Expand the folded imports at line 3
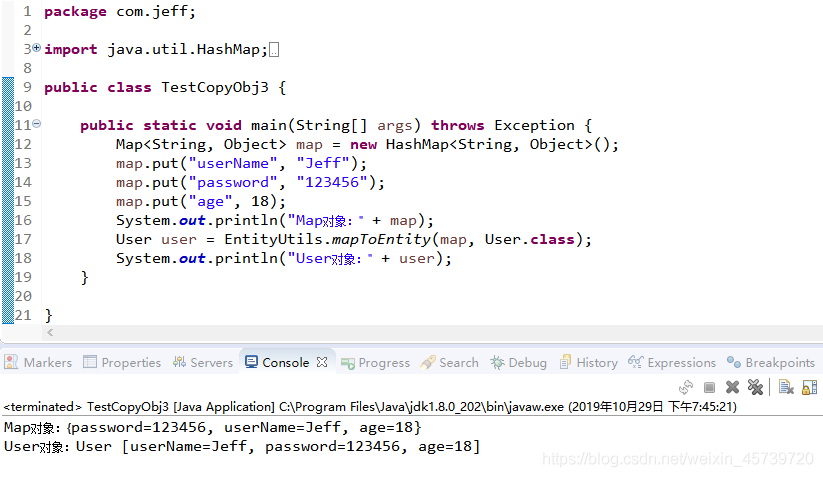The width and height of the screenshot is (823, 477). 37,48
